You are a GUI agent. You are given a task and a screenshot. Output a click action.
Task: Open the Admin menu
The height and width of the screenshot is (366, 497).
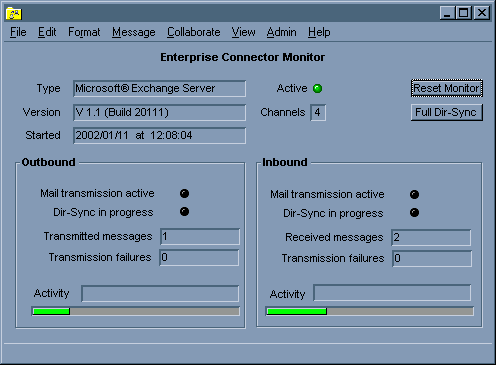(x=281, y=32)
